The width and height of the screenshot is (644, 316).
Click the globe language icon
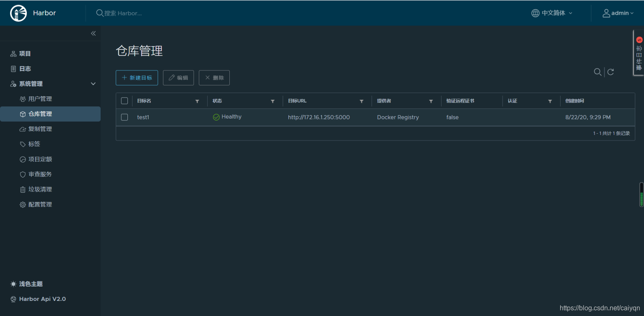(535, 13)
